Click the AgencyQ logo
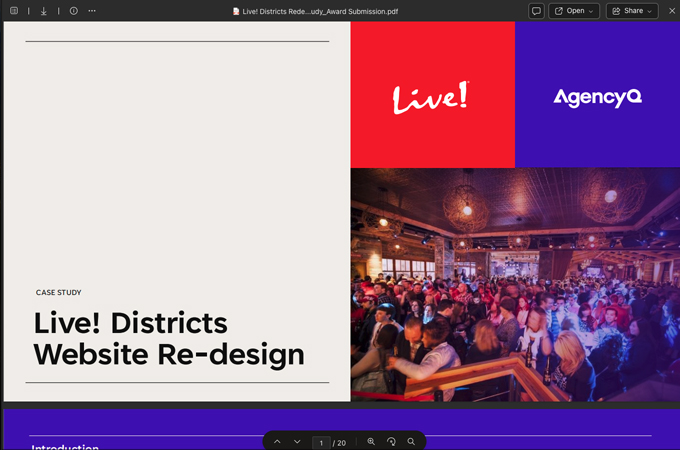This screenshot has height=450, width=680. pyautogui.click(x=598, y=98)
